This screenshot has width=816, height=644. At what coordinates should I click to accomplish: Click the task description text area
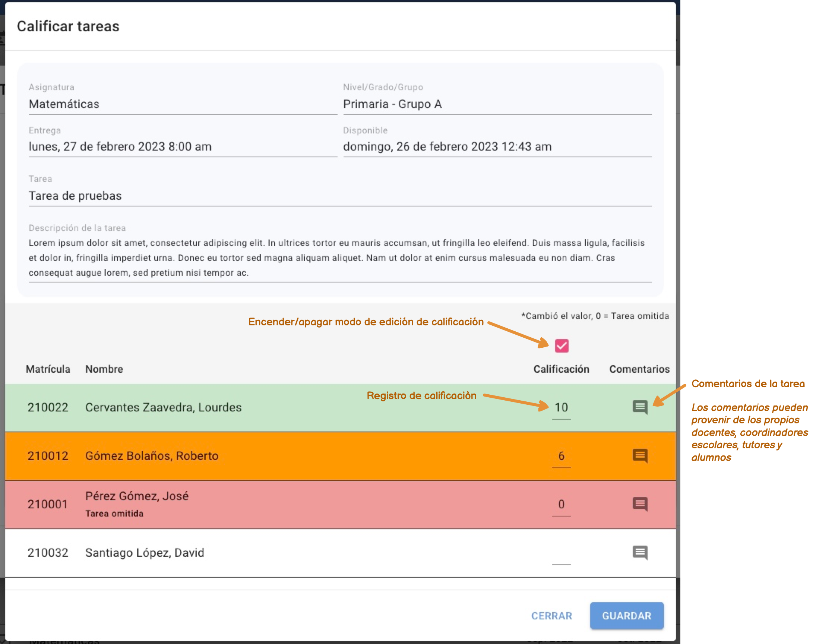339,258
